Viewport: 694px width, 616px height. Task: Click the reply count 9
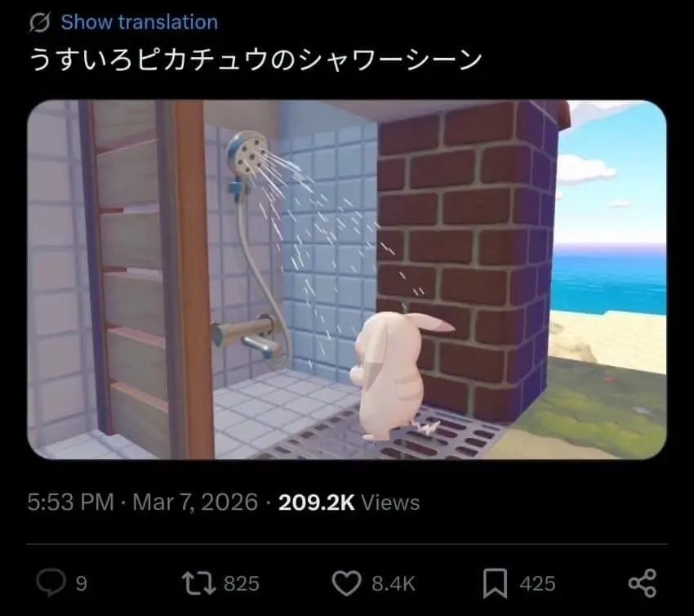click(82, 583)
